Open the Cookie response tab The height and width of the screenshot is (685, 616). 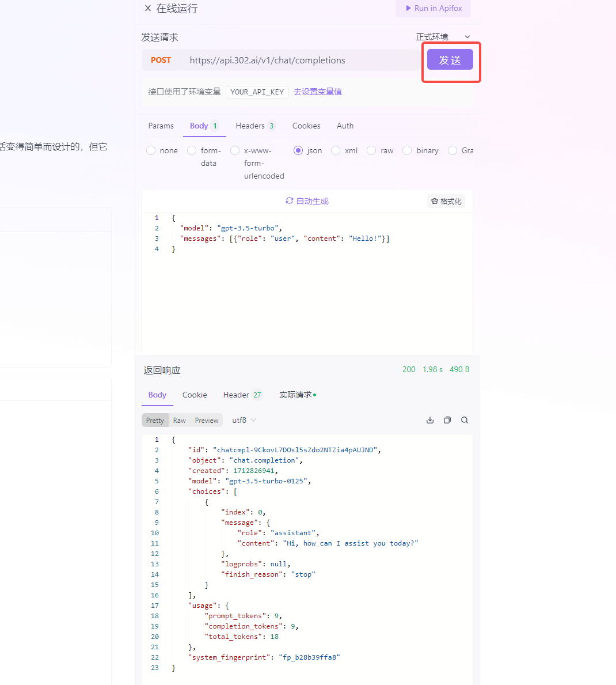[x=195, y=395]
